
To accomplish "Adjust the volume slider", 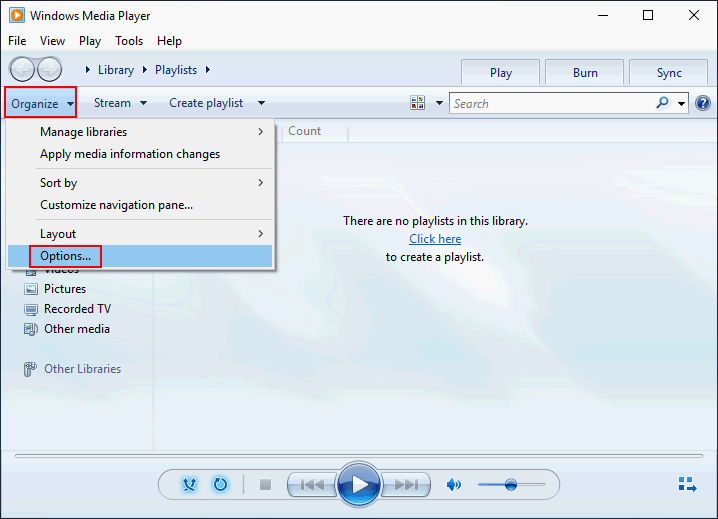I will point(511,484).
